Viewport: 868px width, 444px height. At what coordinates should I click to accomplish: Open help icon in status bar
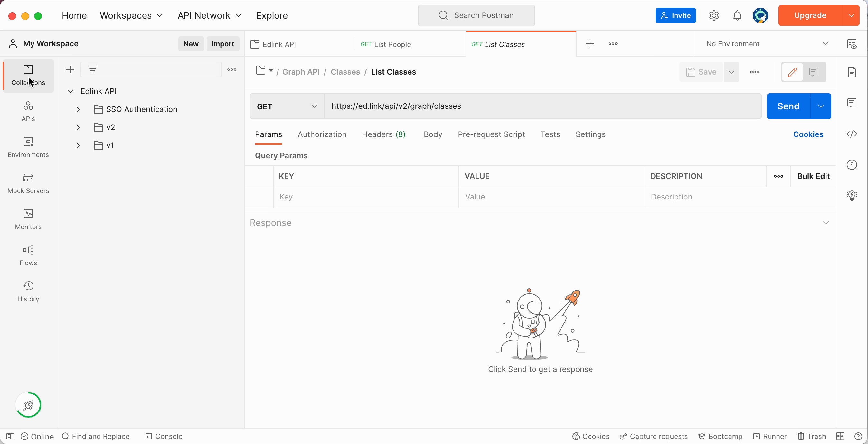[x=858, y=436]
